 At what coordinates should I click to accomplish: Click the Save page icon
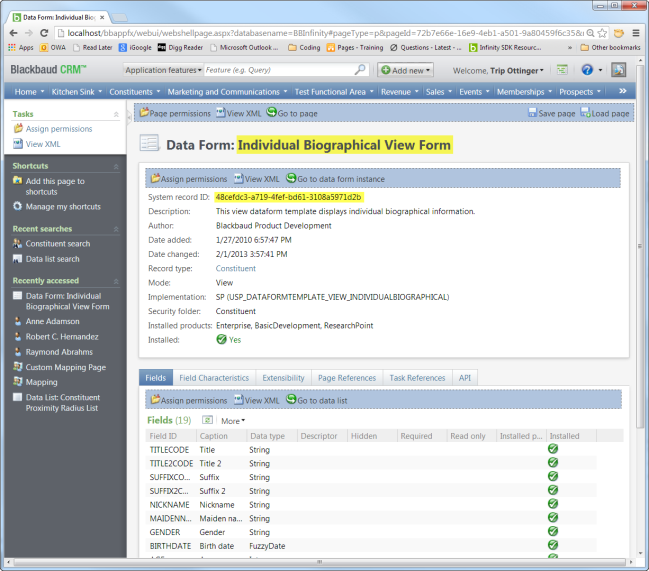point(533,113)
